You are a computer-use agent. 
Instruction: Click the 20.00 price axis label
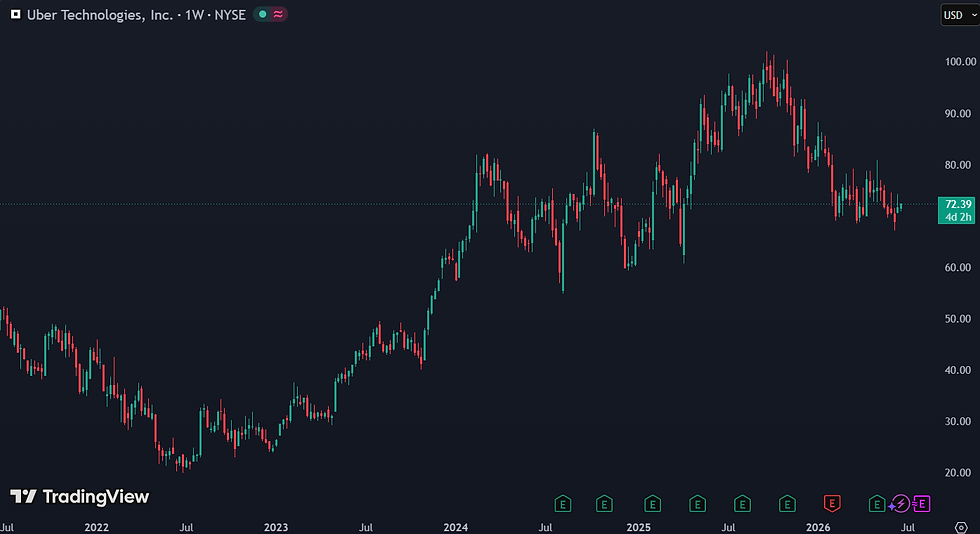958,472
